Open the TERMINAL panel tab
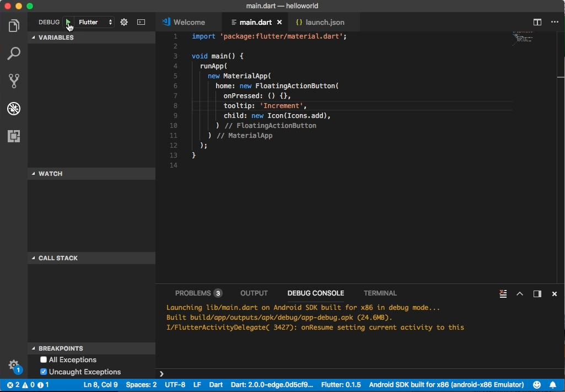565x392 pixels. pos(380,293)
